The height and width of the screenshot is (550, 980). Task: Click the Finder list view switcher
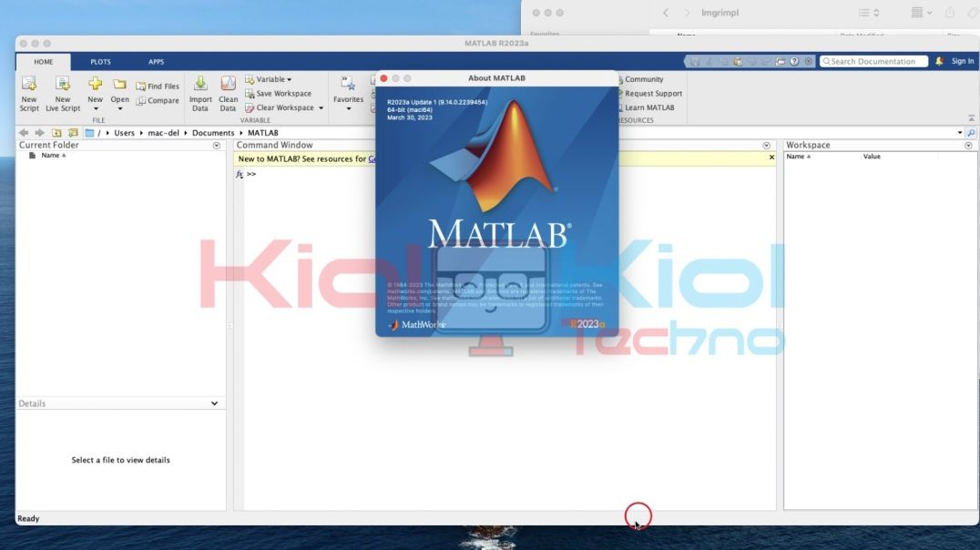click(869, 13)
